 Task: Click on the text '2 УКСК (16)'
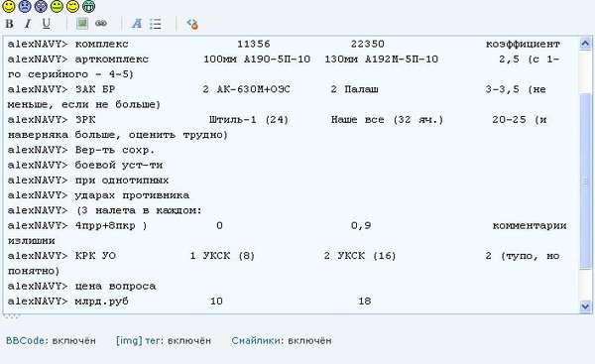click(x=360, y=256)
